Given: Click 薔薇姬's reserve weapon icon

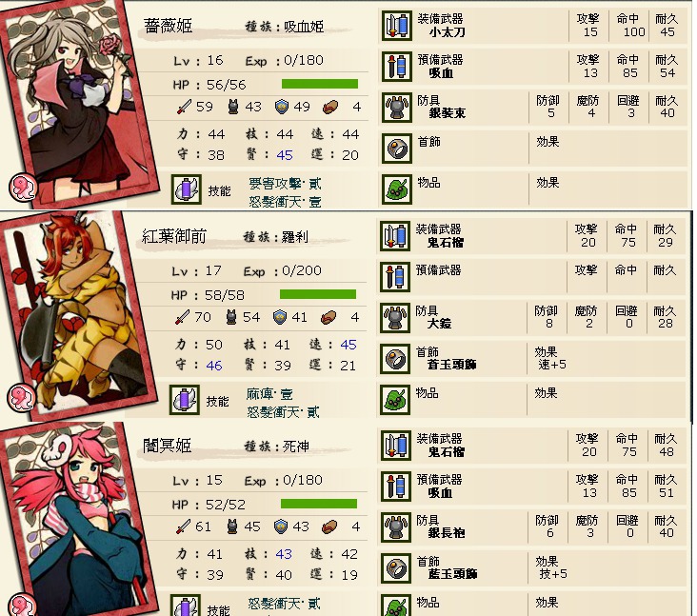Looking at the screenshot, I should 396,67.
